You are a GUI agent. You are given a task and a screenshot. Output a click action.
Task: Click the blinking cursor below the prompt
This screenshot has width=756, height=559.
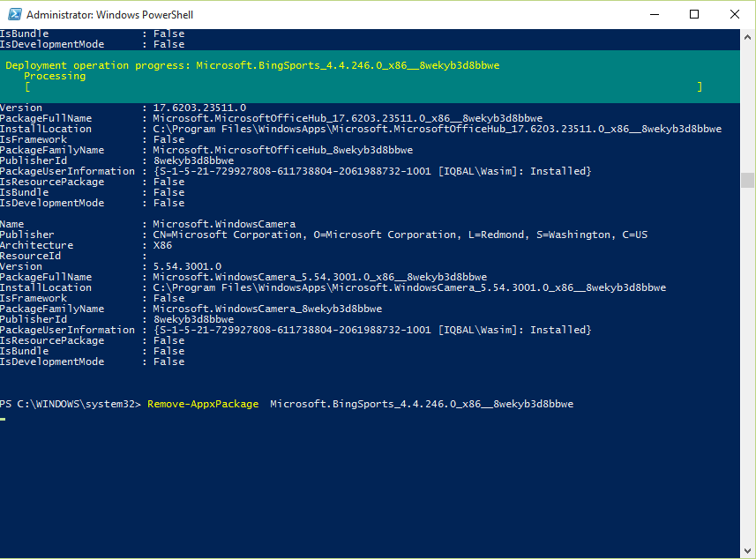tap(4, 419)
